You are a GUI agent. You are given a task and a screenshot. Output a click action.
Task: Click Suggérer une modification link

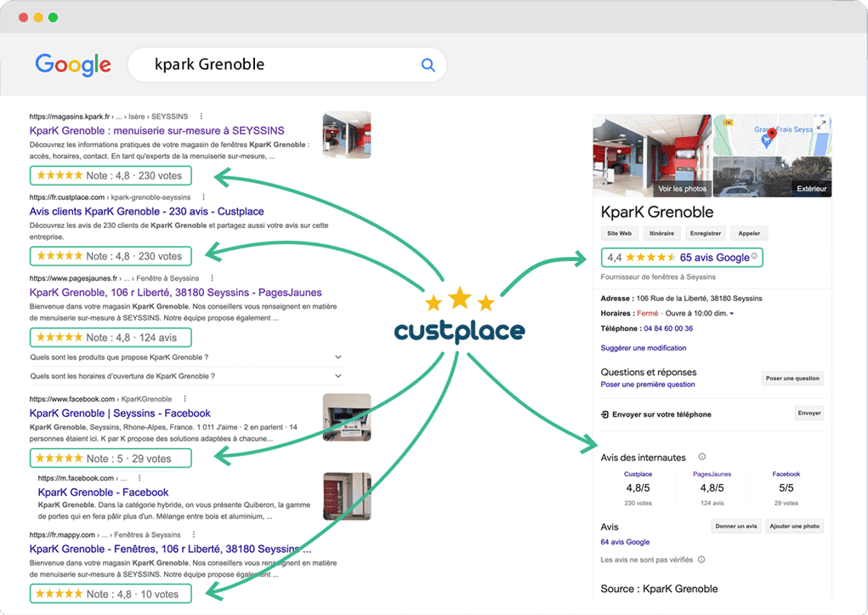pyautogui.click(x=643, y=348)
